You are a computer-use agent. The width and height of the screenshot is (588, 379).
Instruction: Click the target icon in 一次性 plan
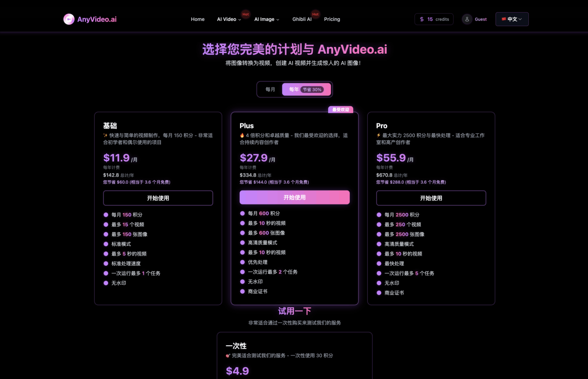[228, 355]
